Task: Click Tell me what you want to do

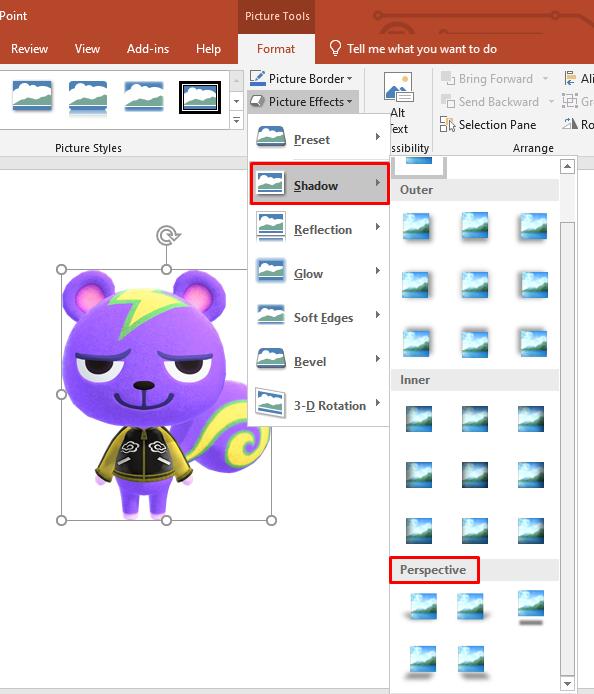Action: (x=413, y=49)
